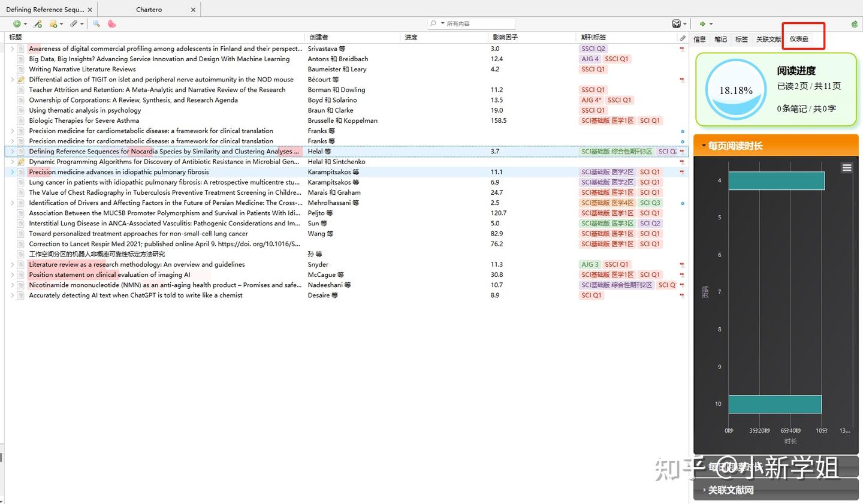Click the PDF icon on Literature review as a research row
This screenshot has height=504, width=863.
[x=682, y=264]
